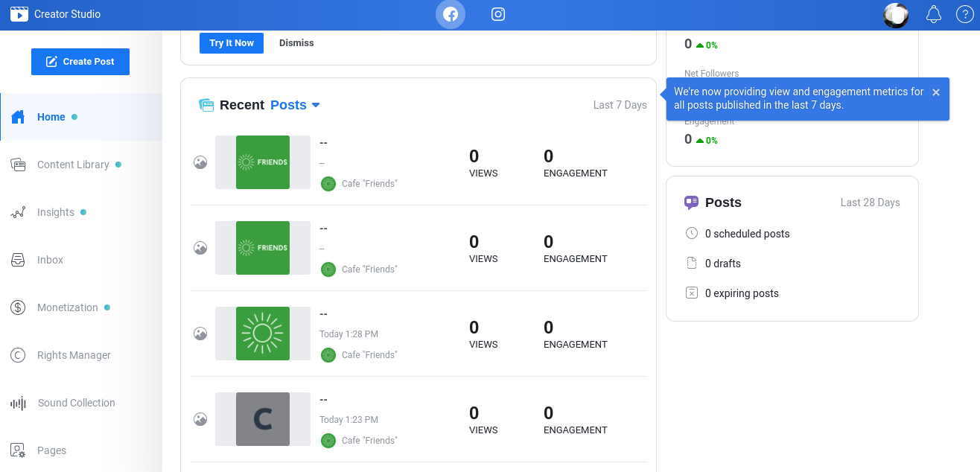Screen dimensions: 980x472
Task: Dismiss the promotional banner
Action: tap(296, 43)
